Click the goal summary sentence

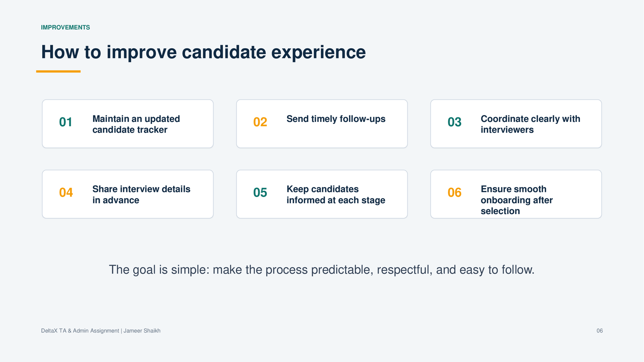[x=322, y=269]
